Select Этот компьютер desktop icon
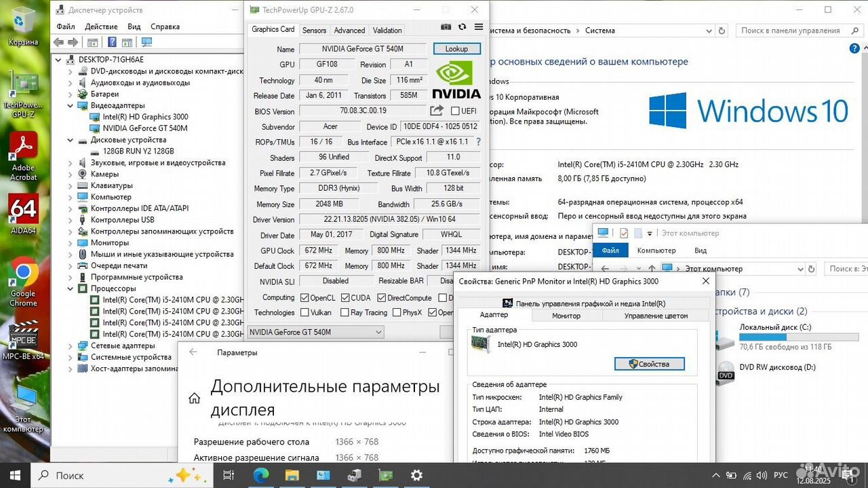 [x=23, y=409]
